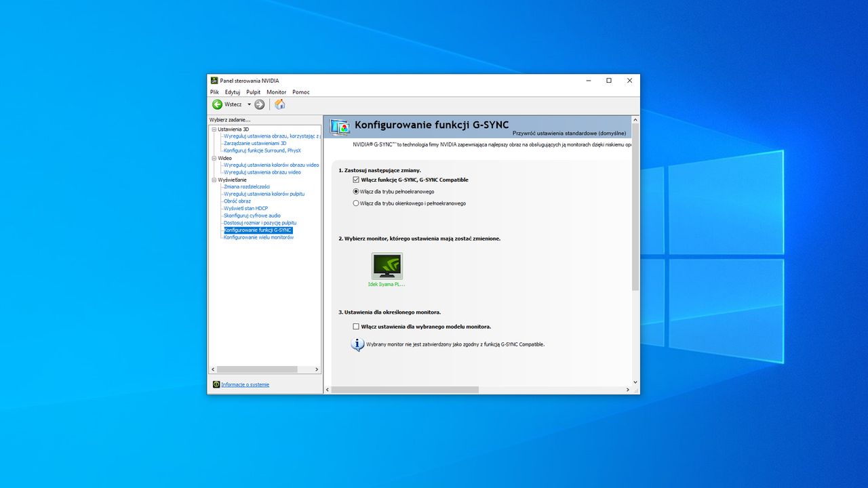Open Wyświetl stan HDCP
This screenshot has height=488, width=868.
click(245, 208)
